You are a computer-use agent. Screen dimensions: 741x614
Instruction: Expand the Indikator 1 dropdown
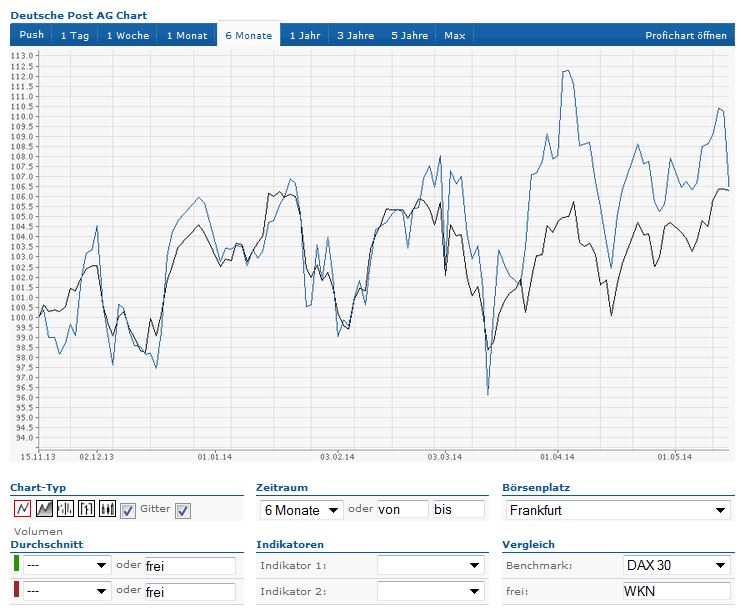click(431, 565)
